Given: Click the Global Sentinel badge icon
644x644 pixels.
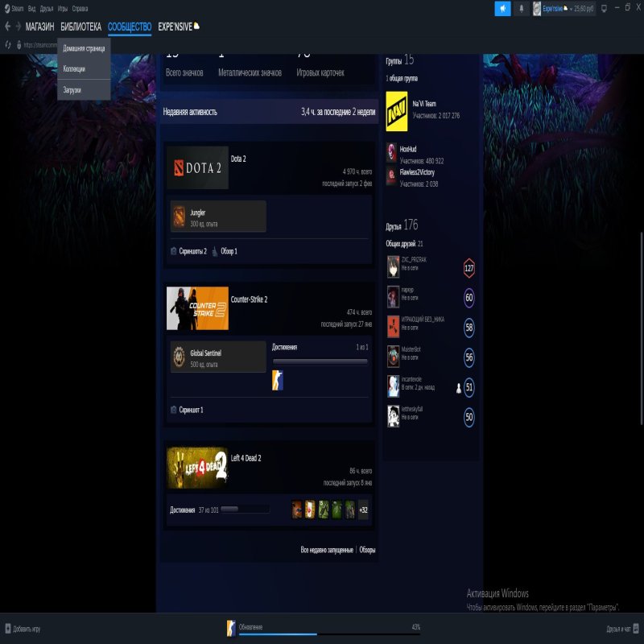Looking at the screenshot, I should point(179,357).
